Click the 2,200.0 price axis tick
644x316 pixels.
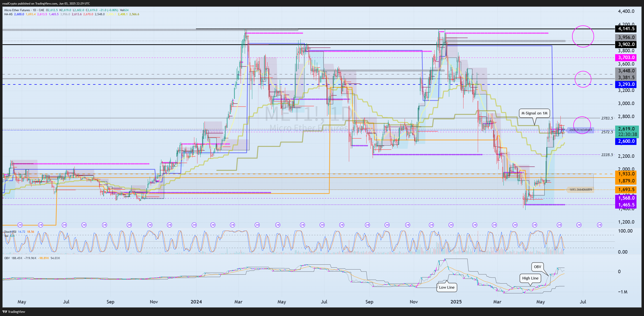(x=626, y=156)
